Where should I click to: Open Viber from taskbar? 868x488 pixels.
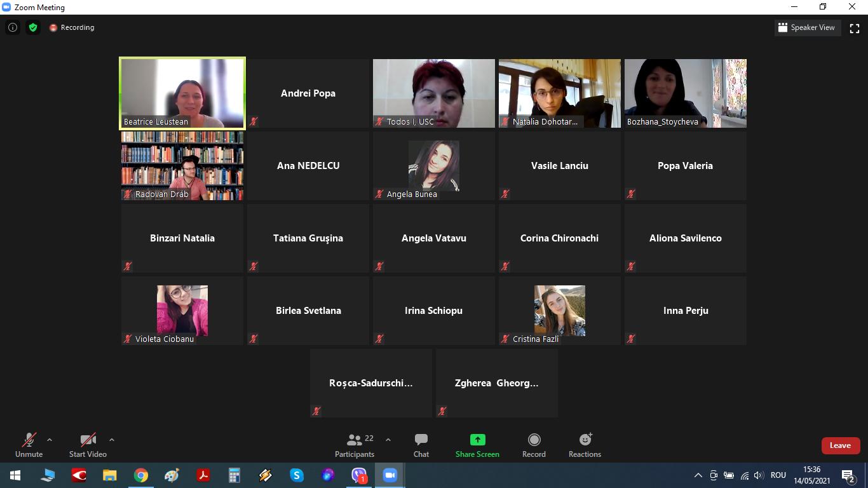click(x=359, y=475)
